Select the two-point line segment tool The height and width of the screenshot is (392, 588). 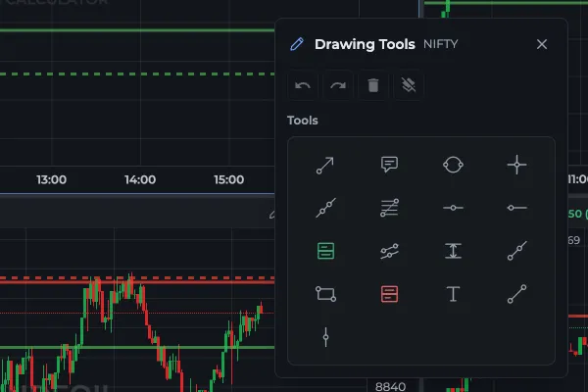pos(516,294)
